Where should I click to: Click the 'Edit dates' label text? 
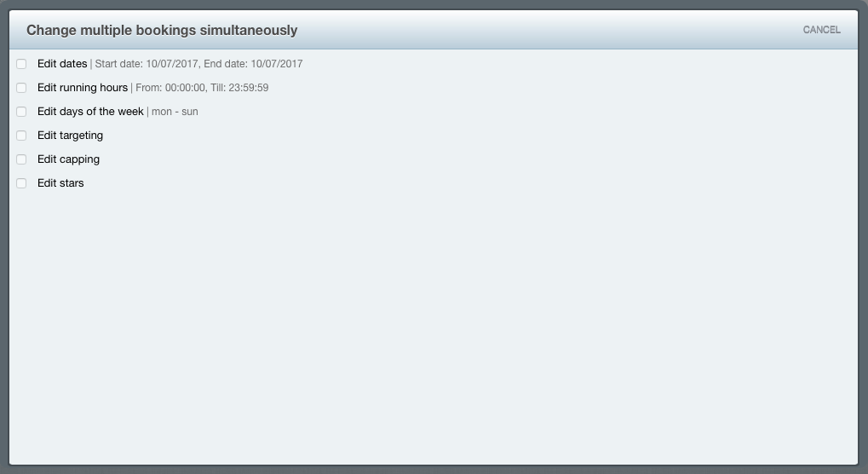[x=62, y=64]
